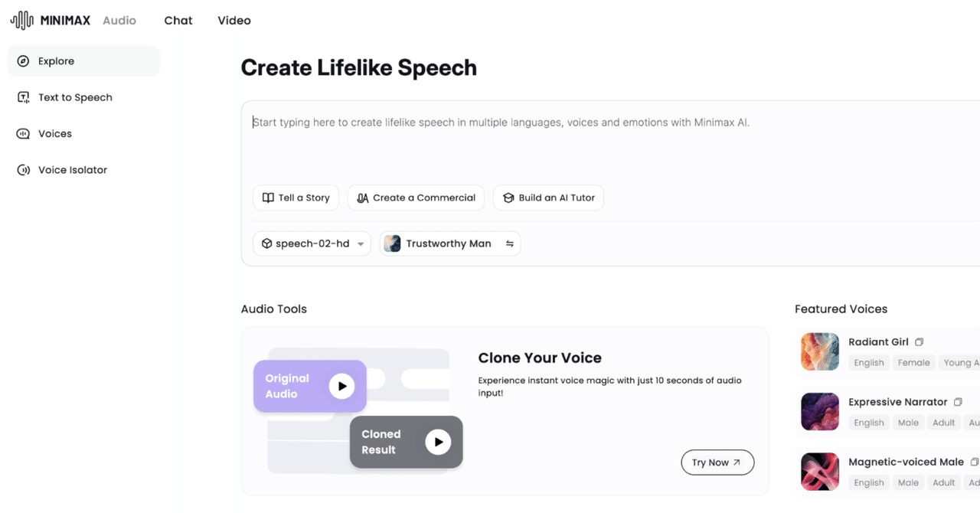Open the Trustworthy Man voice selector

pos(449,243)
